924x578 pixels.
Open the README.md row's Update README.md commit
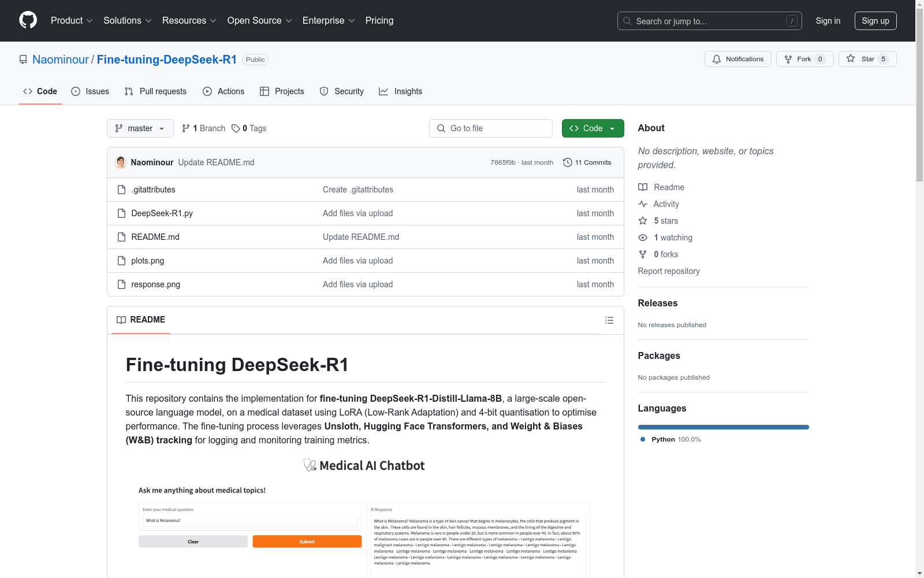[x=361, y=237]
